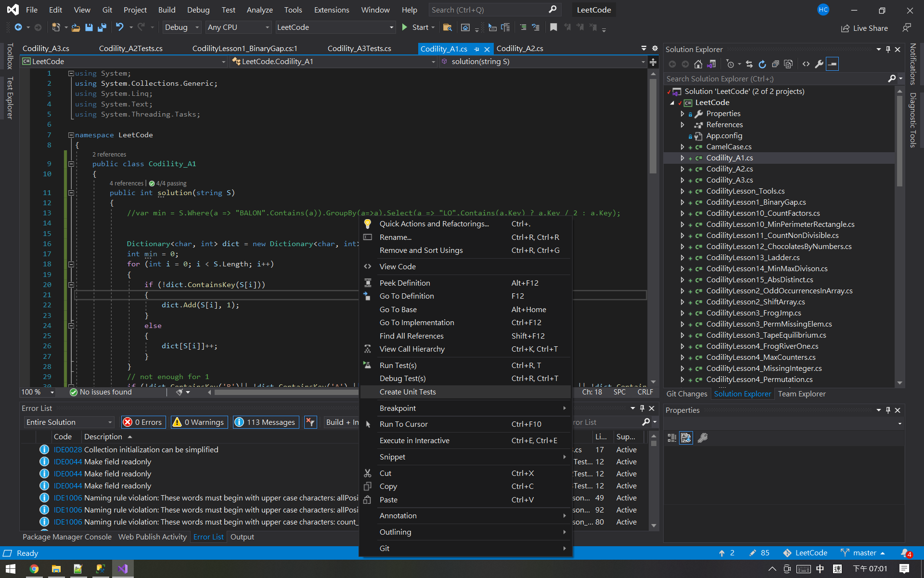Collapse All in Solution Explorer
Image resolution: width=924 pixels, height=578 pixels.
775,64
